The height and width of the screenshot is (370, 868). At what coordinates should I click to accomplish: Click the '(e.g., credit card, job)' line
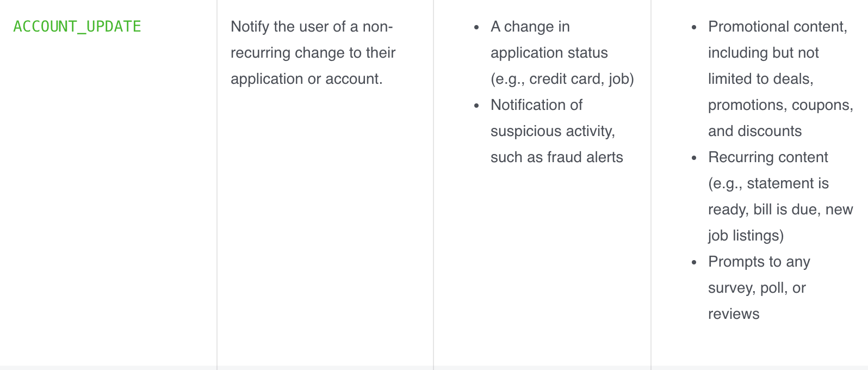click(562, 79)
